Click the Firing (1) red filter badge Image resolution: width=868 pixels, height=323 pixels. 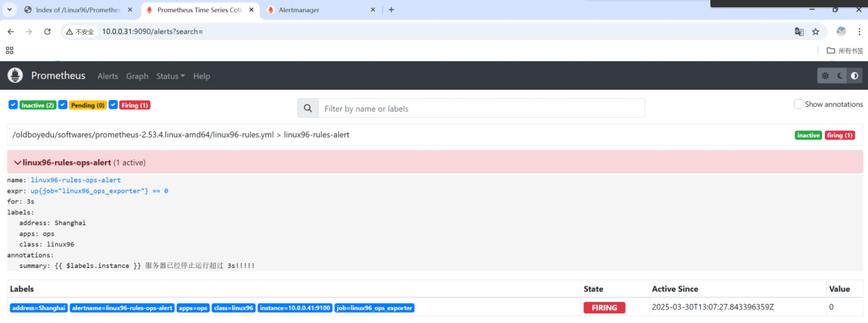pyautogui.click(x=135, y=105)
